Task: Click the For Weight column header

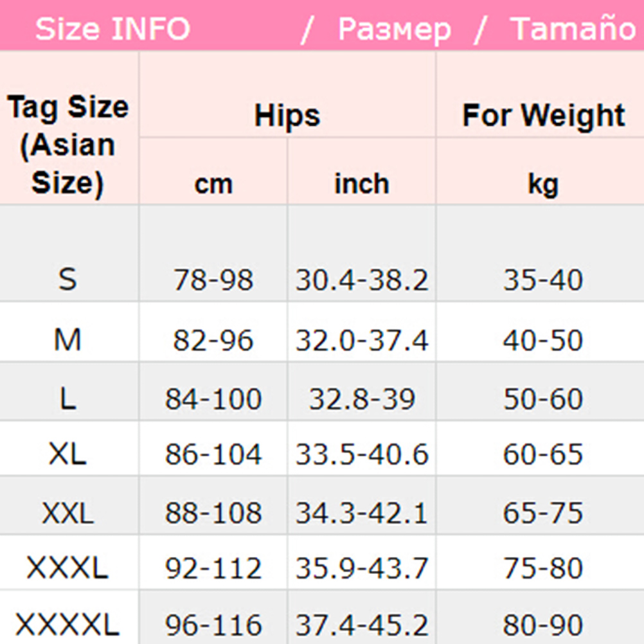Action: [543, 116]
